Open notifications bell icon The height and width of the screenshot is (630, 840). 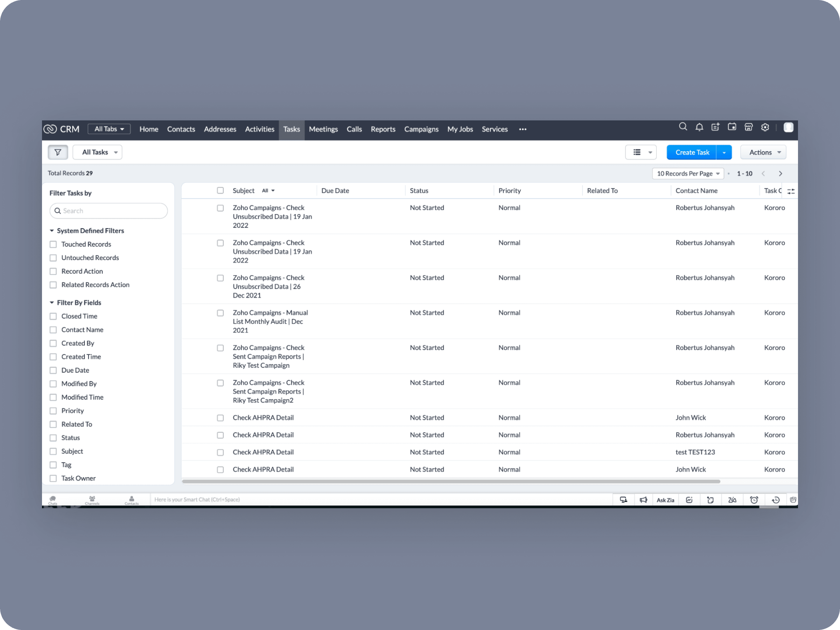pos(699,127)
